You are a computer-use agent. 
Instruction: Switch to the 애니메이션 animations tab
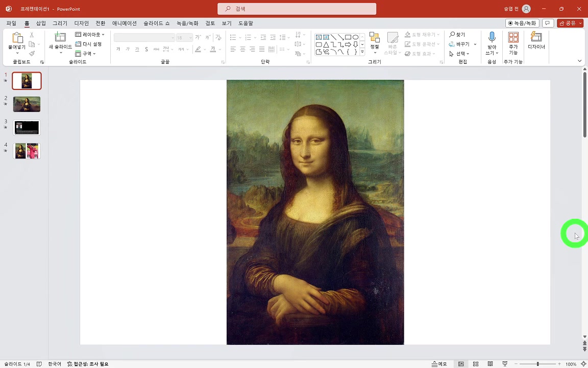125,24
